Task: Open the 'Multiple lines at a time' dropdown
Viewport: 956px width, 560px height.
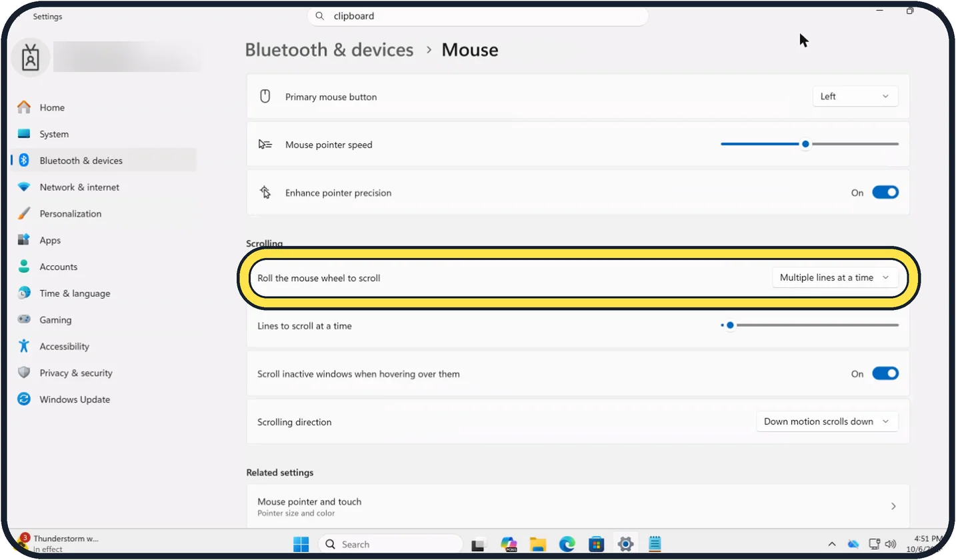Action: click(835, 278)
